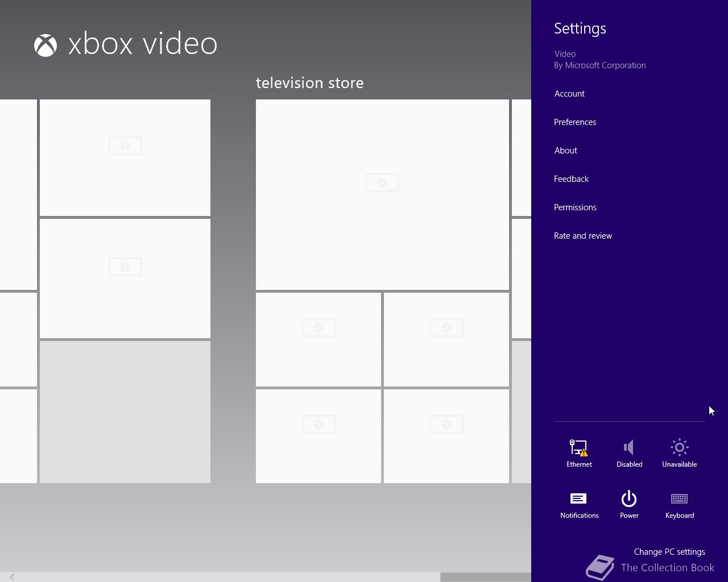Image resolution: width=728 pixels, height=582 pixels.
Task: Click the xbox video title
Action: [x=143, y=44]
